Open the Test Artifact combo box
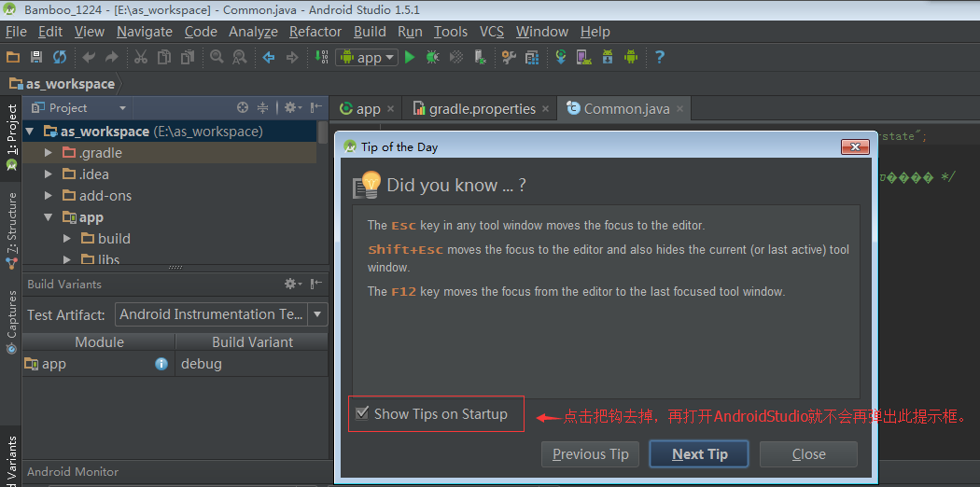980x487 pixels. pos(222,314)
